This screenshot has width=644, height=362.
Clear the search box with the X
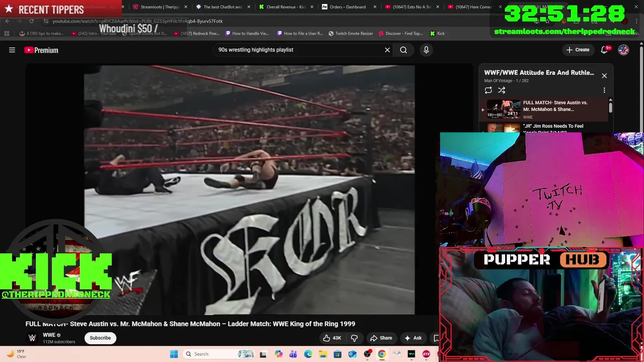coord(387,50)
